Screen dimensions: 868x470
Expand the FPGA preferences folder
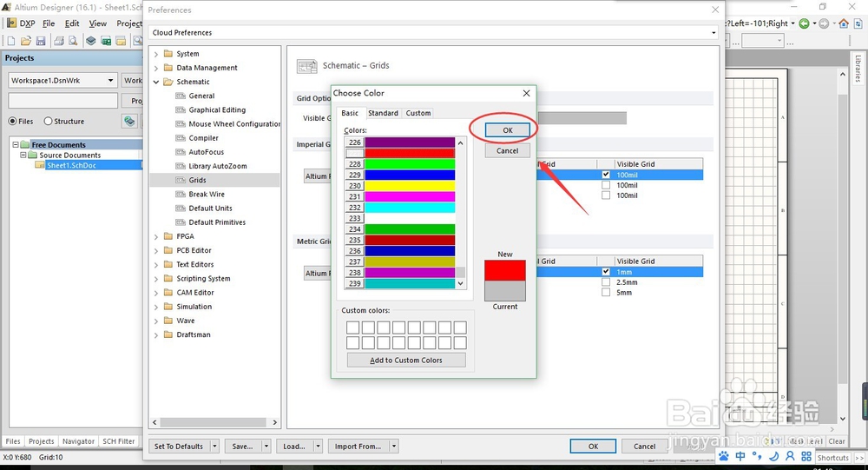point(156,236)
